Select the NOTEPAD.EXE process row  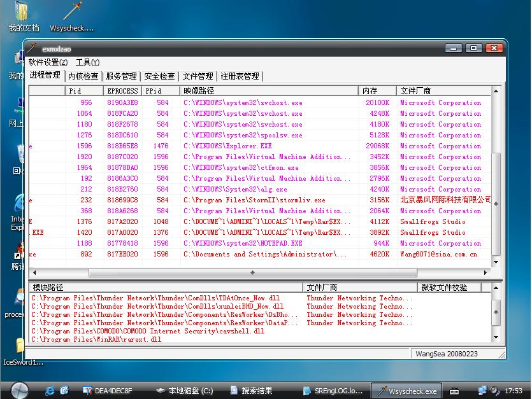[x=260, y=243]
